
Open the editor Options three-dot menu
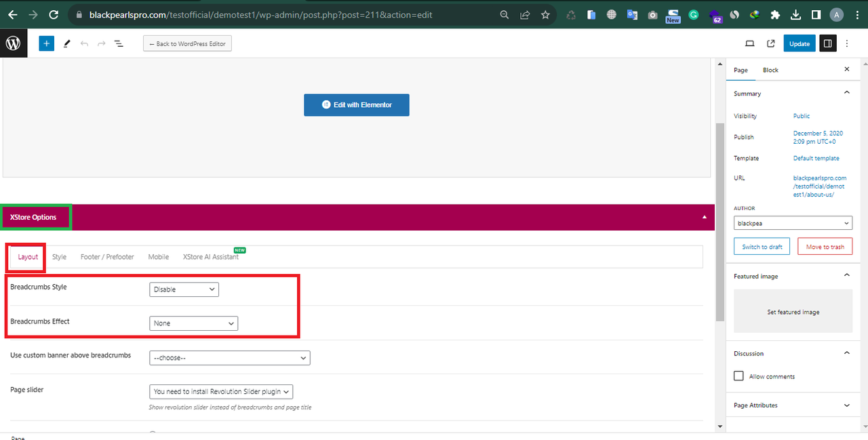[847, 43]
